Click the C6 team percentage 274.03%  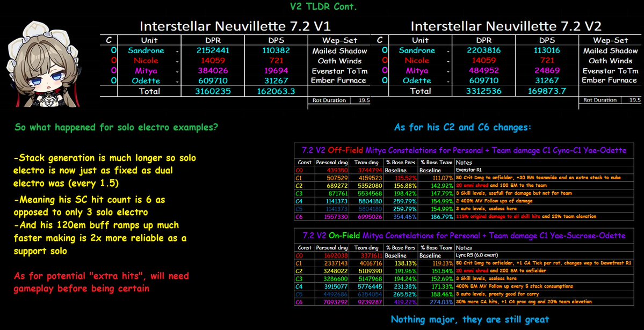click(442, 302)
